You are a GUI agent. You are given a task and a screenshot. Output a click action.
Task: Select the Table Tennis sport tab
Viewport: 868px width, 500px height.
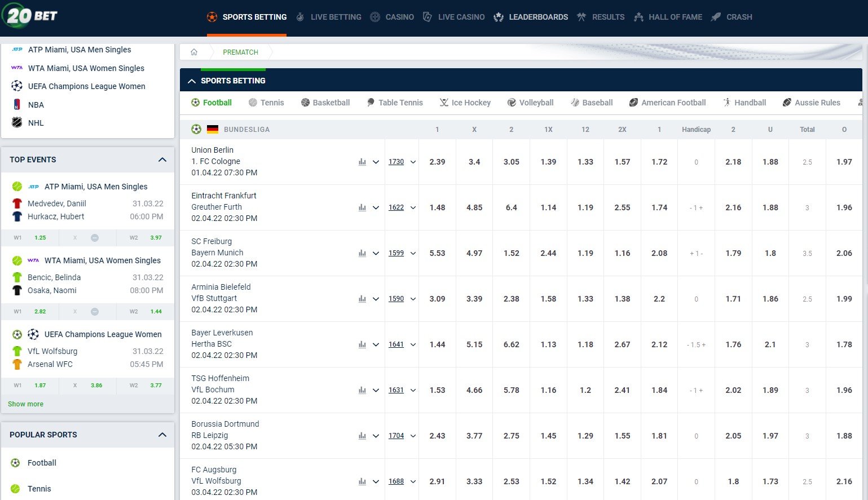click(395, 103)
